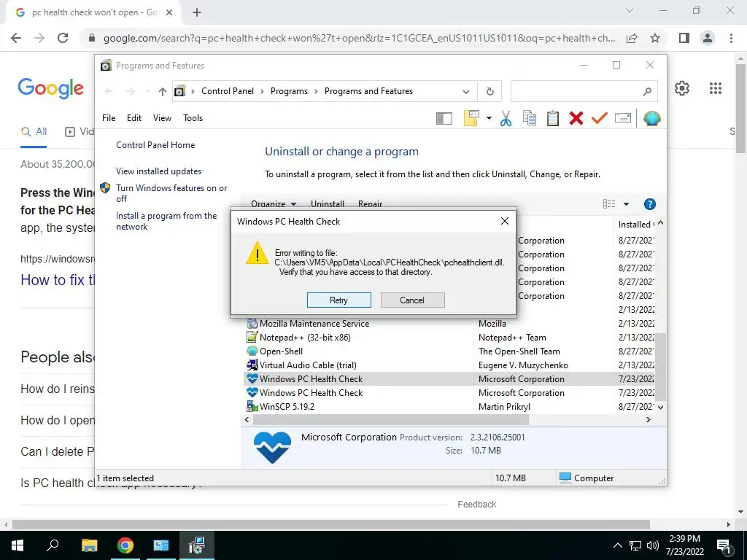The width and height of the screenshot is (747, 560).
Task: Open the Tools menu
Action: [193, 118]
